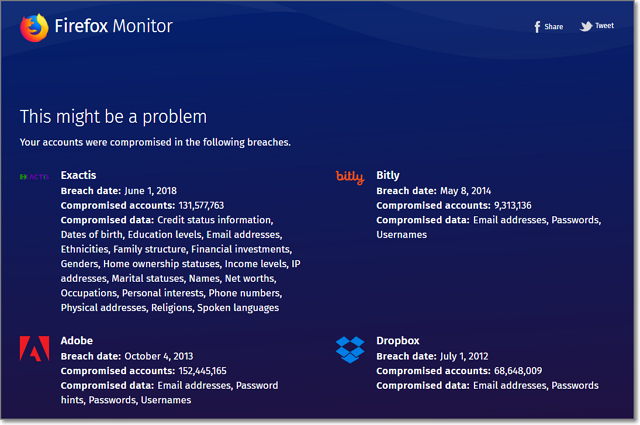Click the Twitter bird icon

586,26
